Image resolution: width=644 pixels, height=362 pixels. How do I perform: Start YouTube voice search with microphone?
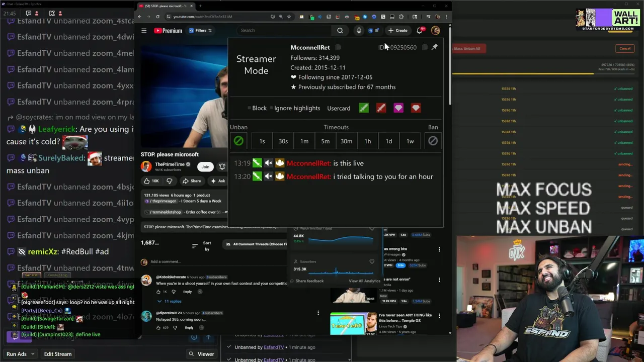(359, 31)
